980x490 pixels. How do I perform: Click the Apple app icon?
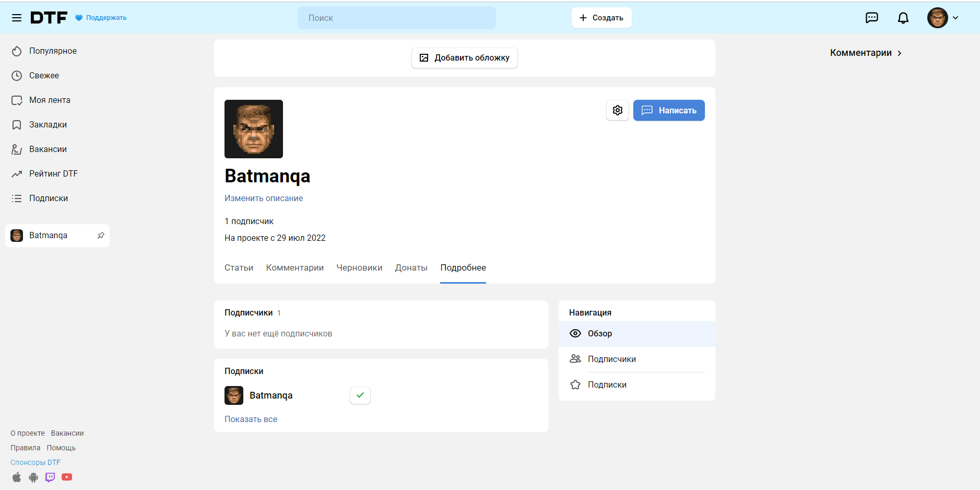tap(17, 477)
